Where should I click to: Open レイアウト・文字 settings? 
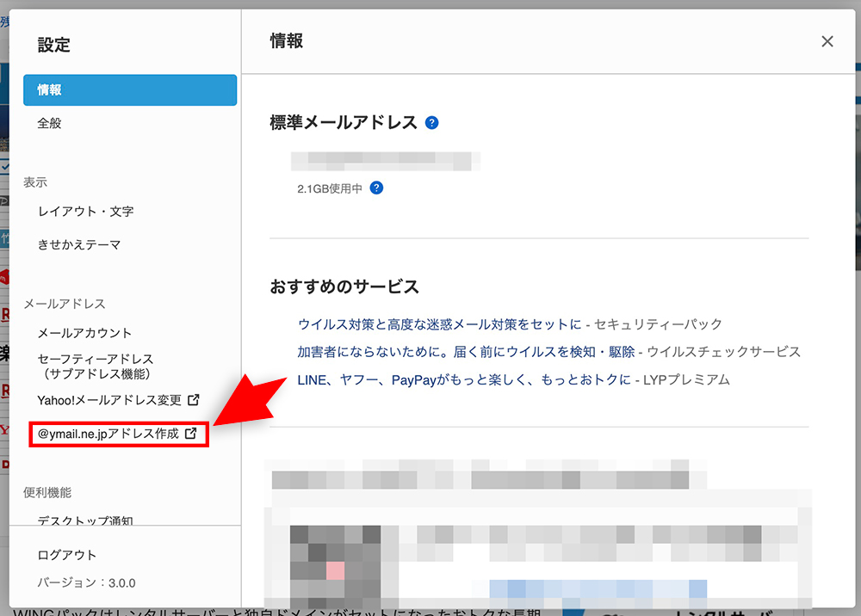85,212
